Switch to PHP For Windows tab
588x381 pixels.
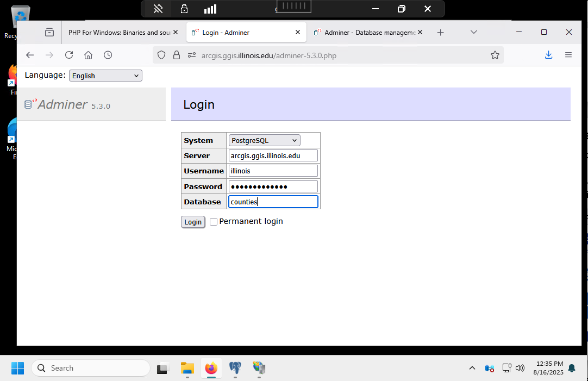tap(120, 33)
